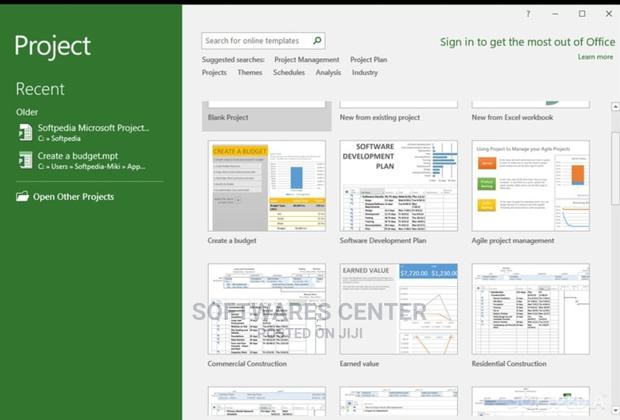
Task: Click the Learn more link
Action: 595,57
